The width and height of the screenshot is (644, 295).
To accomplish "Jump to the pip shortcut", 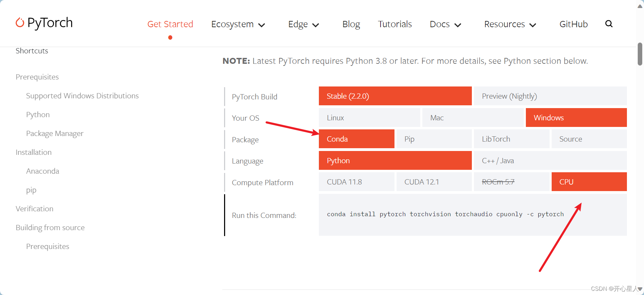I will click(31, 190).
